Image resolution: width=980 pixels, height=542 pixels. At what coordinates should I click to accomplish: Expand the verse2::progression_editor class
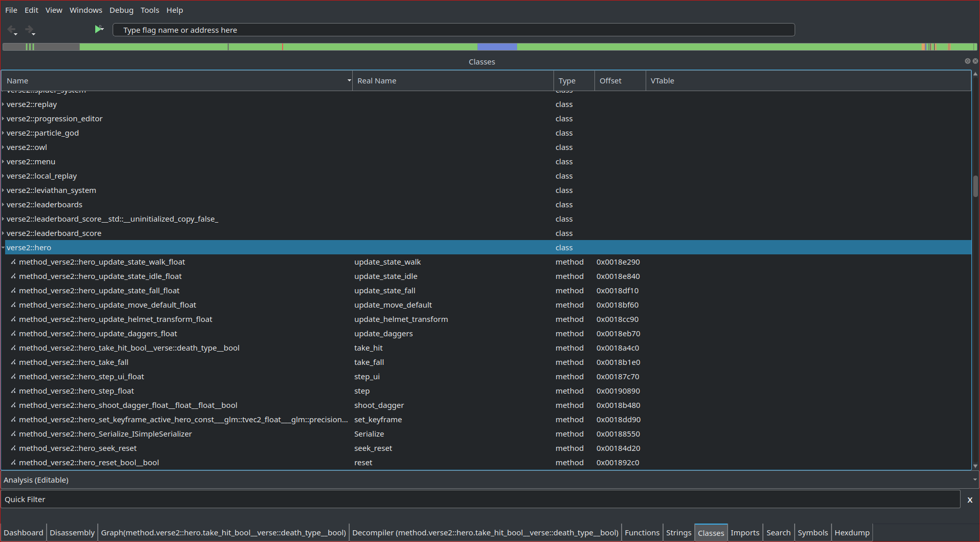[x=3, y=119]
